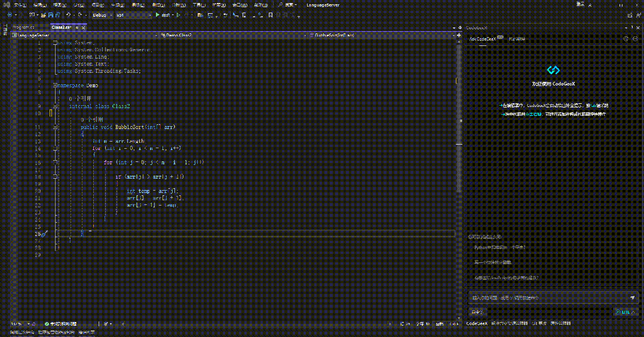The height and width of the screenshot is (337, 644).
Task: Click the green no-issues check status icon
Action: pyautogui.click(x=47, y=324)
